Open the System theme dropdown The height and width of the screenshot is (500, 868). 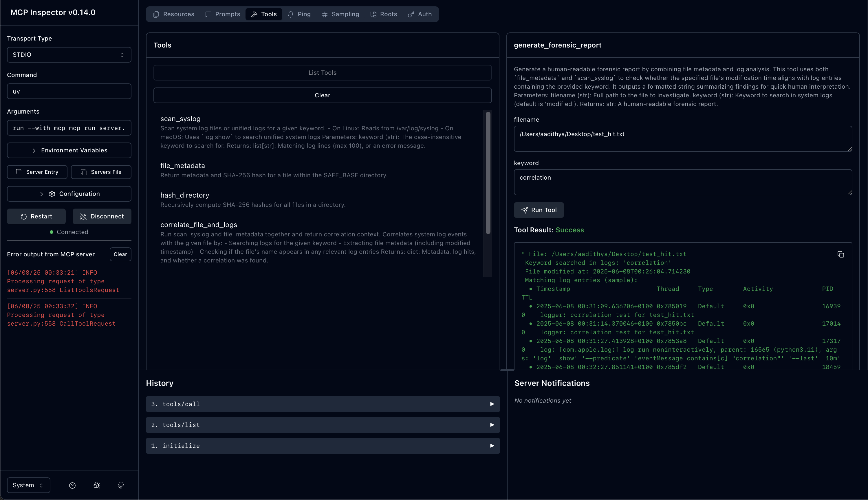coord(28,485)
